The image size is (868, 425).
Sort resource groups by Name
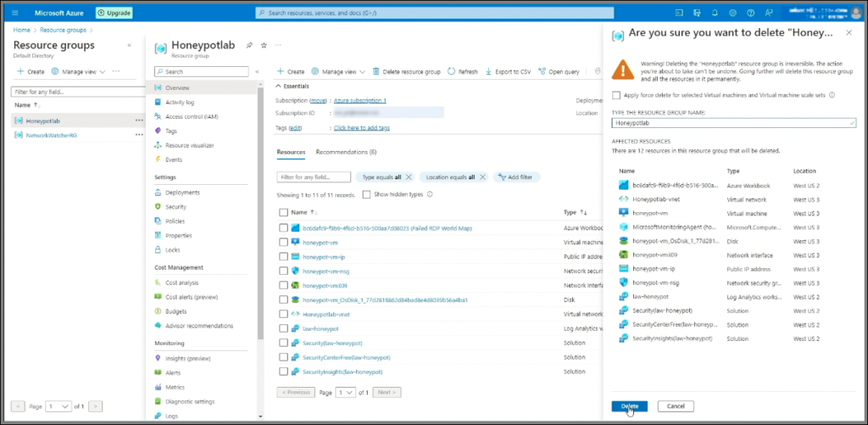click(27, 104)
